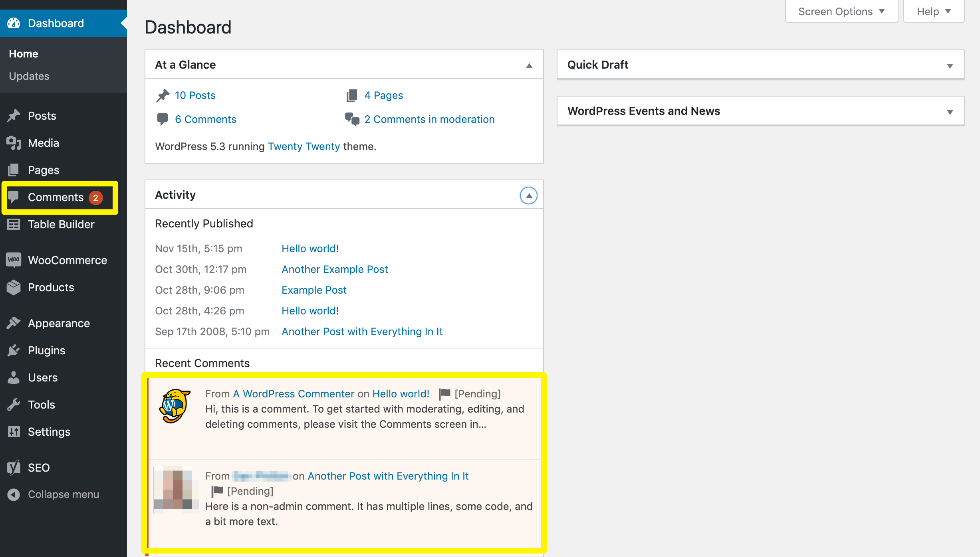Click the Posts pushpin icon in sidebar
The height and width of the screenshot is (557, 980).
pyautogui.click(x=14, y=116)
